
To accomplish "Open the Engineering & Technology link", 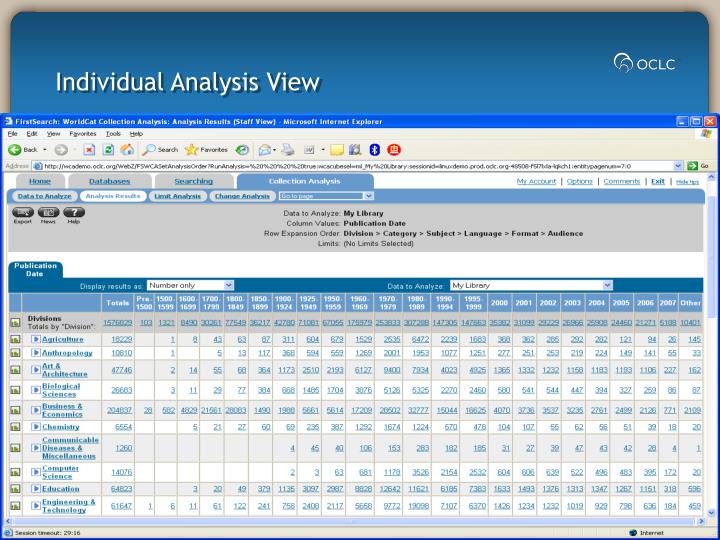I will point(68,506).
